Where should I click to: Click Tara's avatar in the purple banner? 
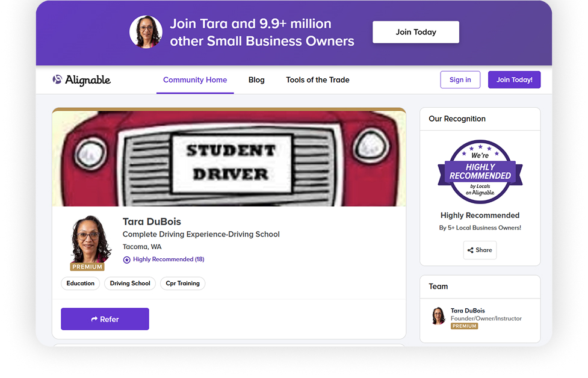pos(146,33)
